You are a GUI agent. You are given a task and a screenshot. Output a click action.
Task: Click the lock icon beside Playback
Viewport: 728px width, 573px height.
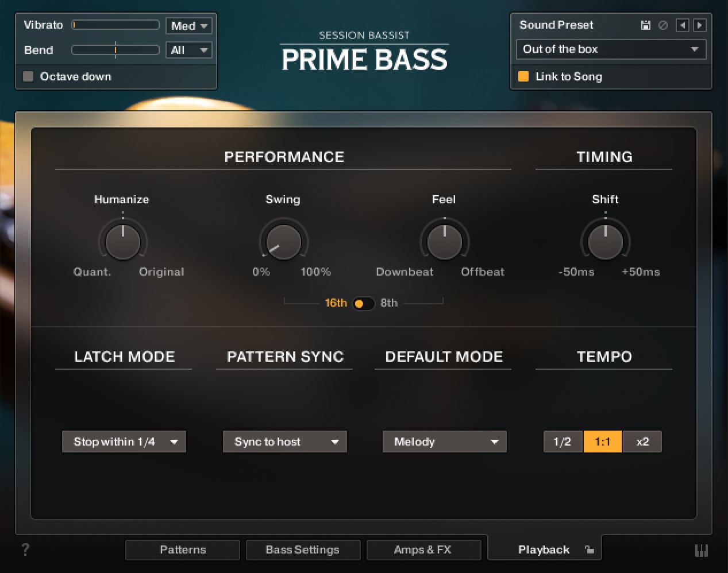coord(590,549)
